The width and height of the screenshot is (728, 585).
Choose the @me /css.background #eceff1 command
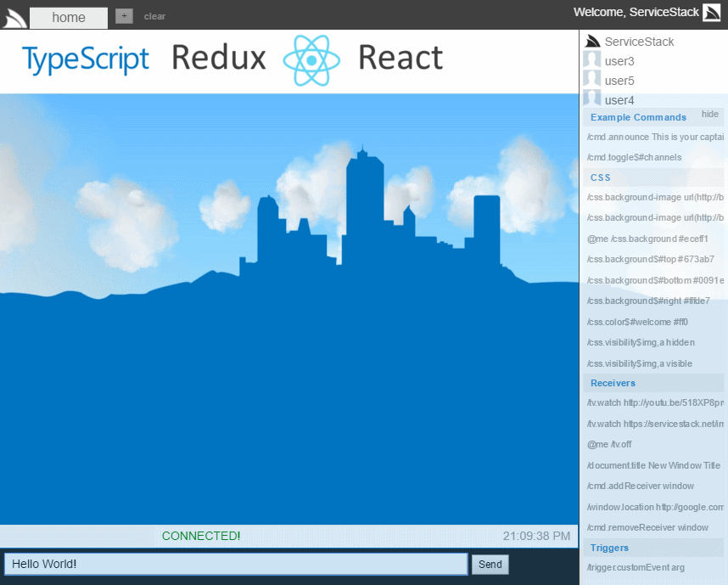[647, 239]
